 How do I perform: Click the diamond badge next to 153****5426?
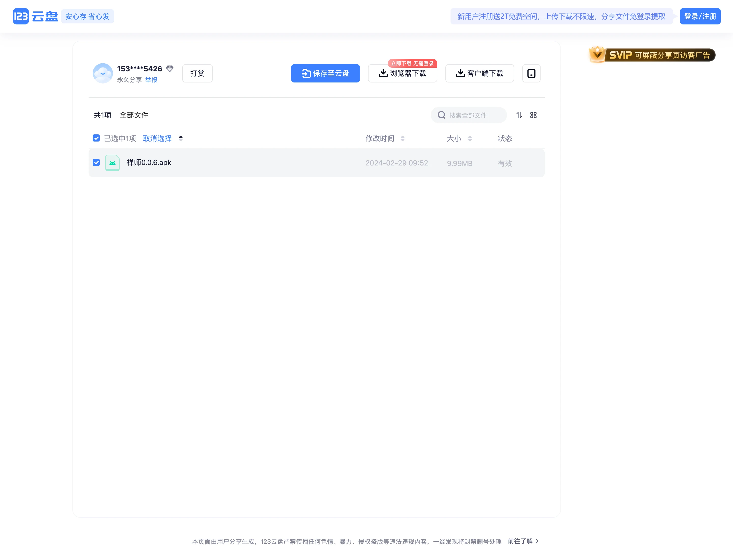(170, 69)
